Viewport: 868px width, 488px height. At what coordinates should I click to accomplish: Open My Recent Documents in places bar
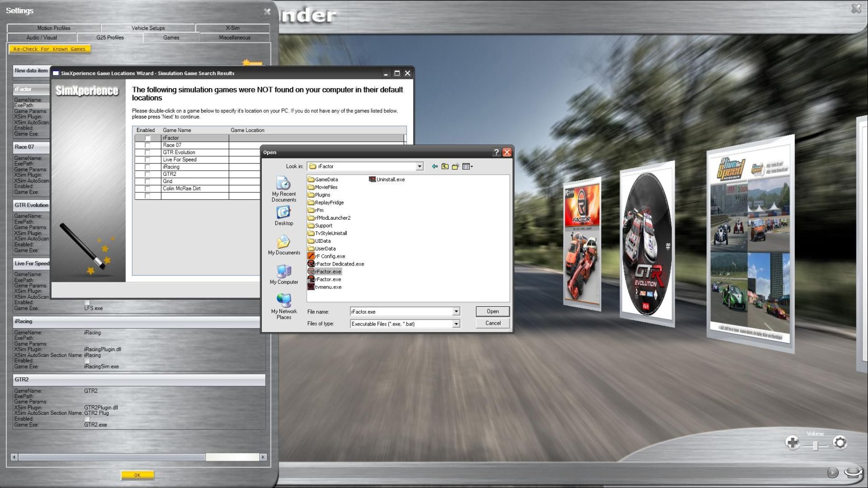pos(284,189)
